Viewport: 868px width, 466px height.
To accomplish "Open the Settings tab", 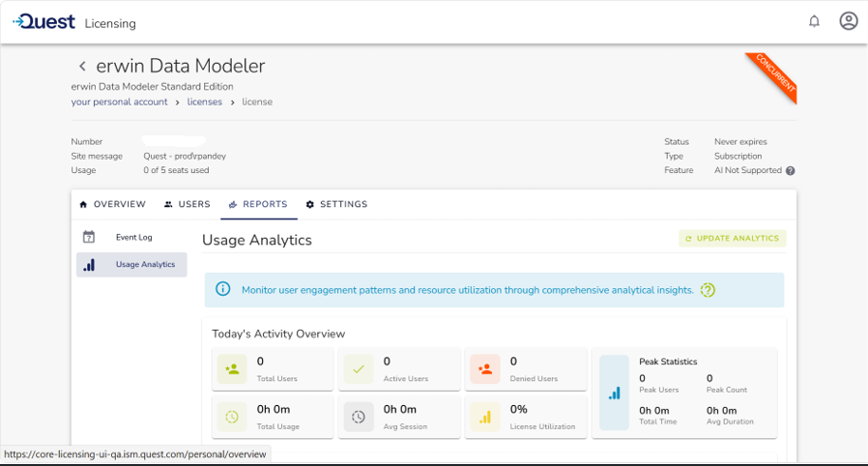I will pyautogui.click(x=336, y=204).
